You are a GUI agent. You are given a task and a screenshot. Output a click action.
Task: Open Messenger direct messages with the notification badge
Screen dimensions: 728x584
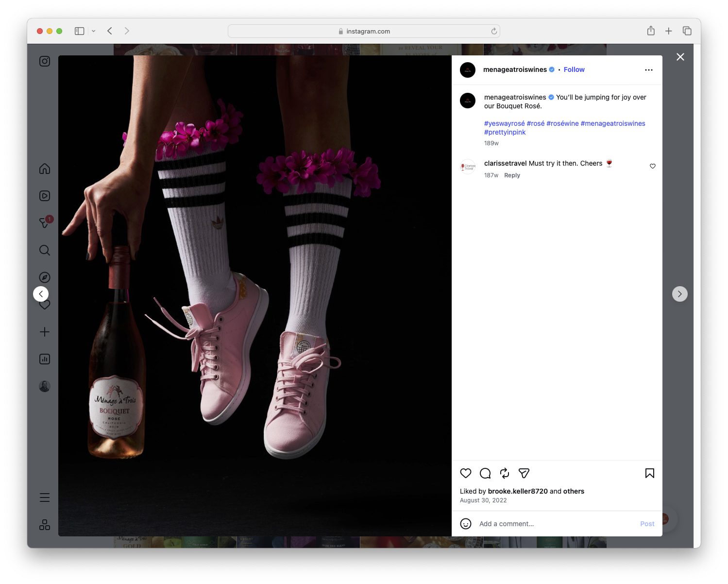(44, 223)
